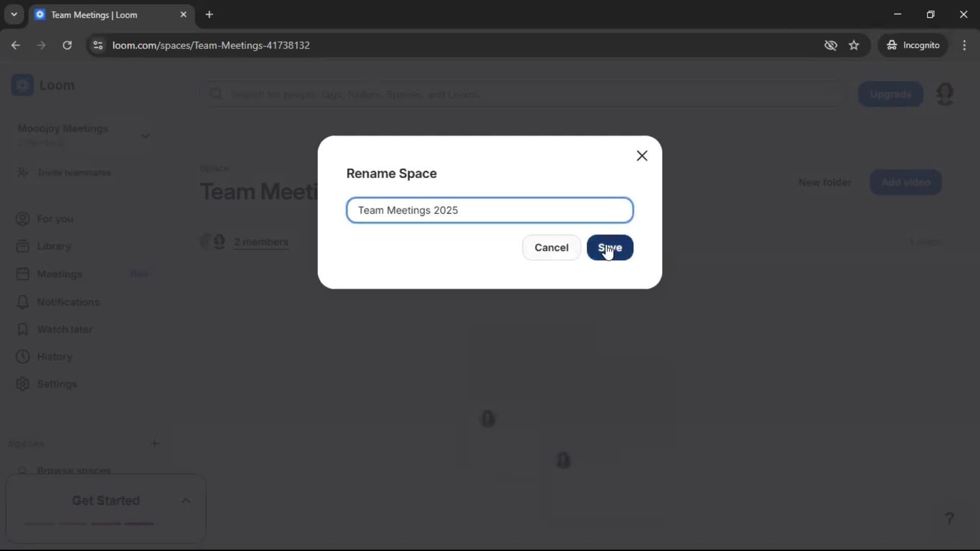Create a new space with the plus icon
Screen dimensions: 980x551
point(155,443)
